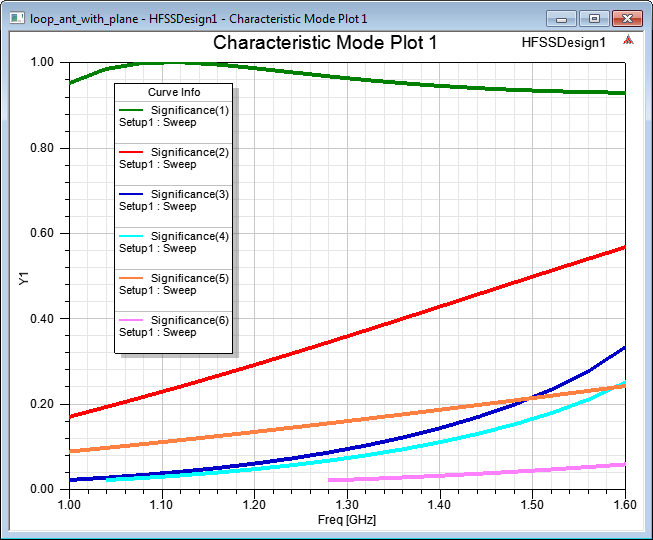653x540 pixels.
Task: Pick the dark blue Significance(3) legend swatch
Action: pyautogui.click(x=132, y=194)
